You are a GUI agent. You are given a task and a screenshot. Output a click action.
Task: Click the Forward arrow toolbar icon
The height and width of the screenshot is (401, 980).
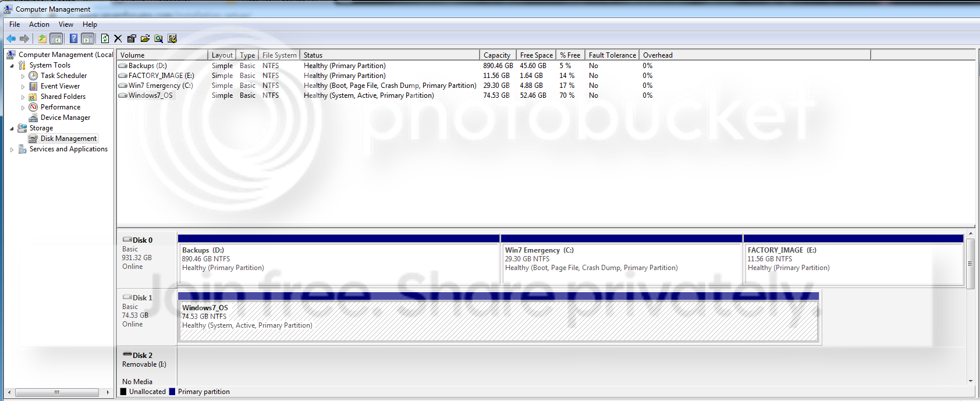[24, 38]
